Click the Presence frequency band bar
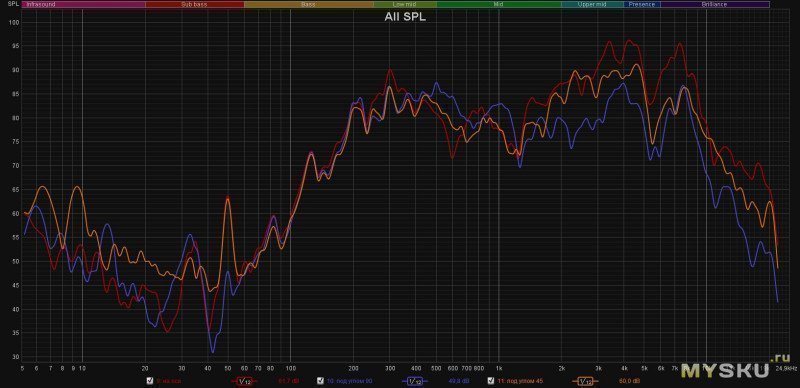This screenshot has height=388, width=800. (x=642, y=4)
